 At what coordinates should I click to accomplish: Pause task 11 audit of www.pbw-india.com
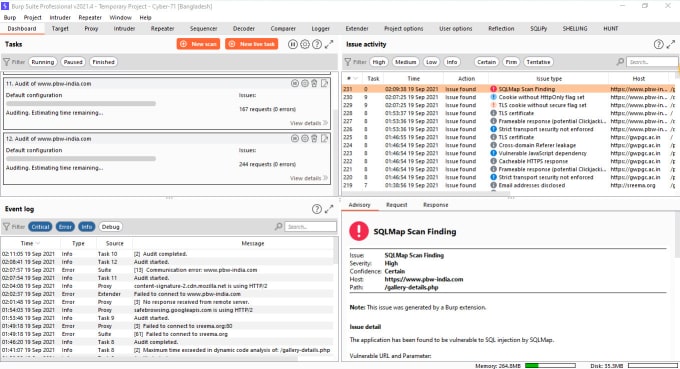coord(295,83)
